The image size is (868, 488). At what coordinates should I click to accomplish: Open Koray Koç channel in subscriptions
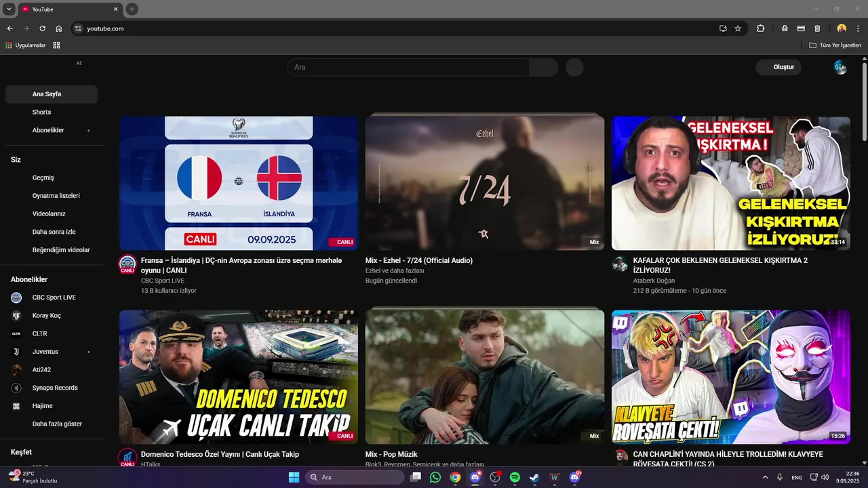(x=52, y=315)
